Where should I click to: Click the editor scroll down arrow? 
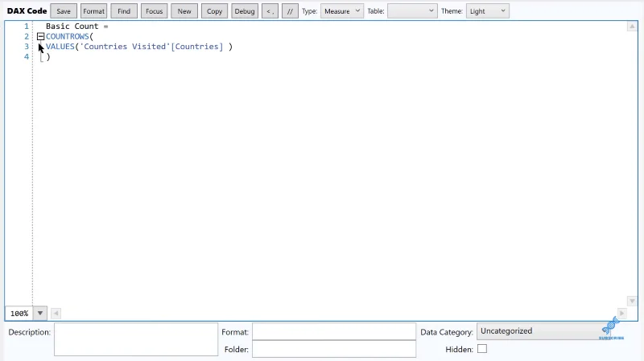[x=632, y=302]
